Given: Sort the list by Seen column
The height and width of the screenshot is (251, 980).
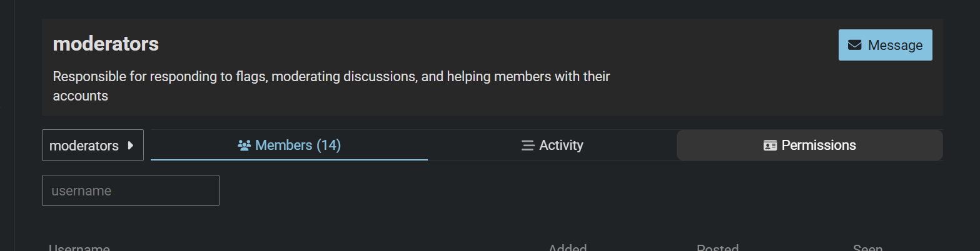Looking at the screenshot, I should (x=867, y=248).
